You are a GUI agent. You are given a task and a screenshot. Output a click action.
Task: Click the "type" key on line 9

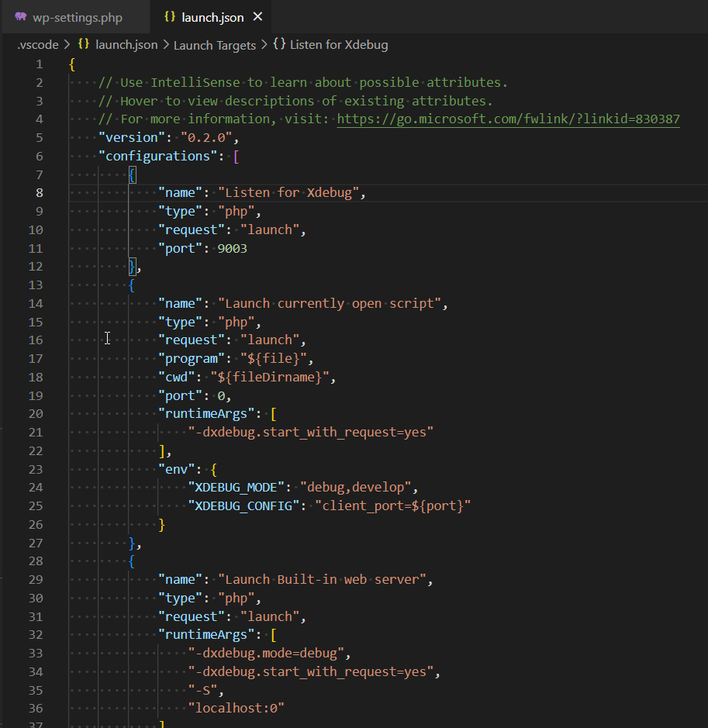(x=180, y=212)
